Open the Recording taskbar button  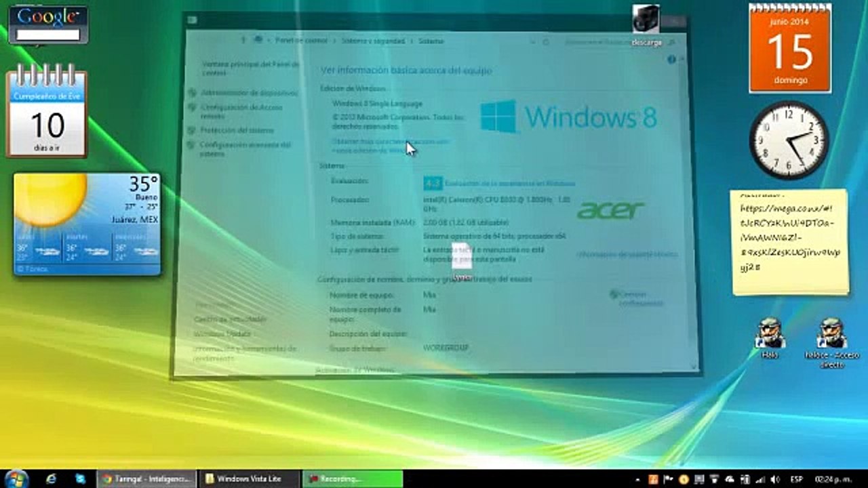click(352, 479)
